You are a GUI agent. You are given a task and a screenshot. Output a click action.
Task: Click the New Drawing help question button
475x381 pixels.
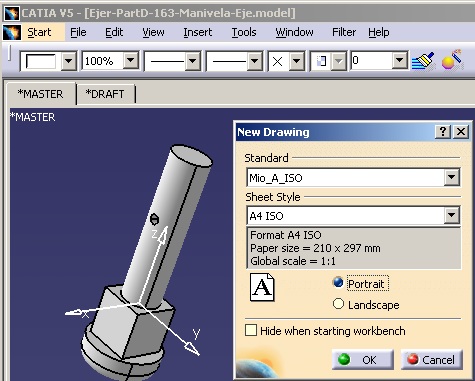(x=443, y=132)
